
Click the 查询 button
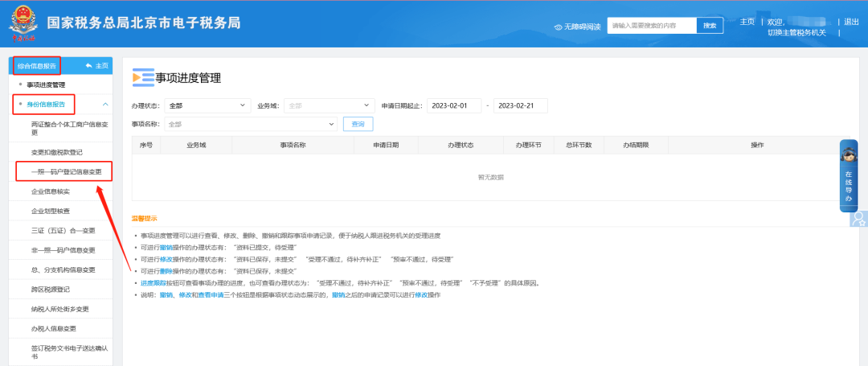point(358,124)
